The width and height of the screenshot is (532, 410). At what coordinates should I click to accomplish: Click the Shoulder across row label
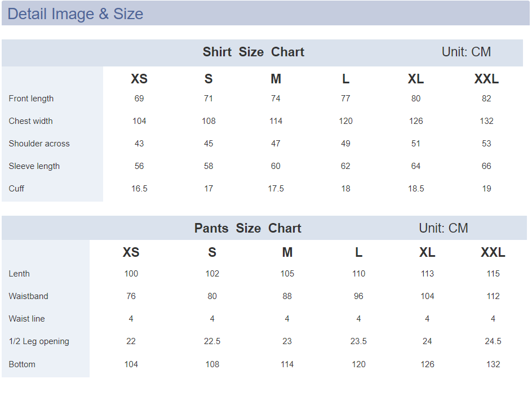pyautogui.click(x=39, y=144)
